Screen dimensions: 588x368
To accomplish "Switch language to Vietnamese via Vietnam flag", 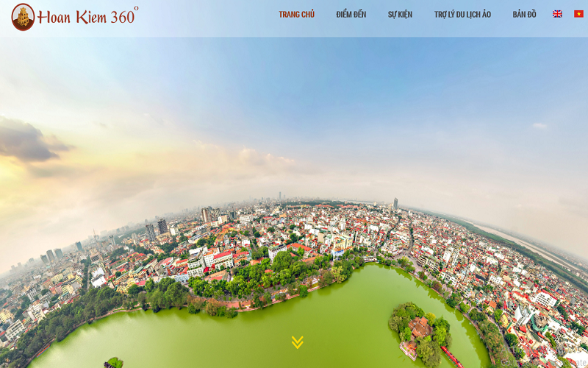I will tap(578, 14).
